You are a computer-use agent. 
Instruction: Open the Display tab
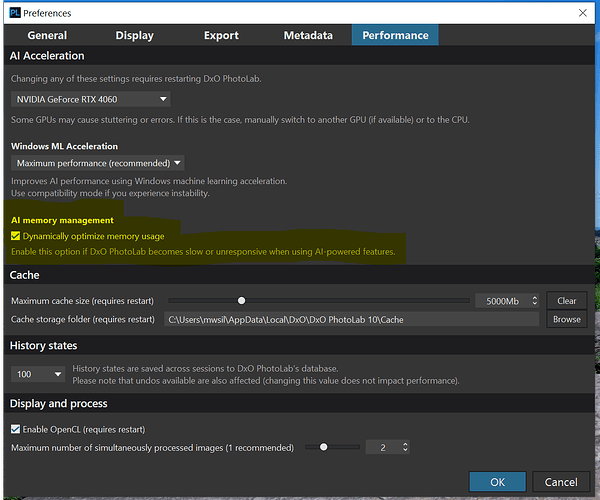click(x=134, y=35)
